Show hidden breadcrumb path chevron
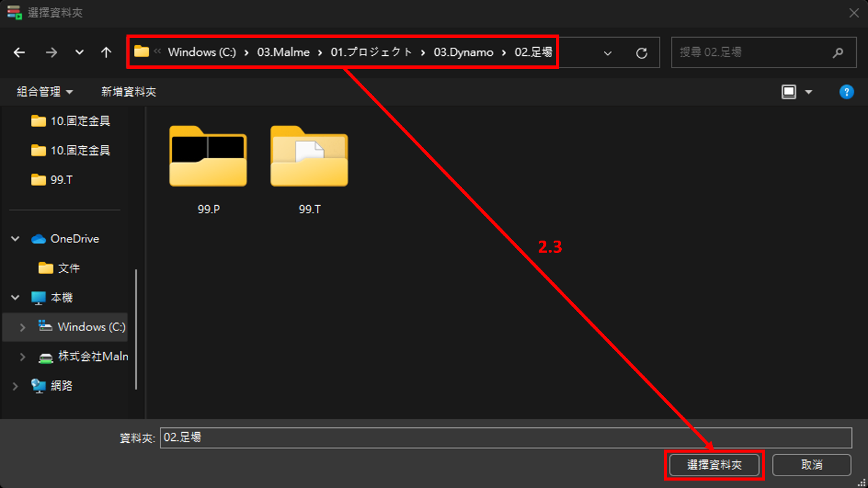 point(157,52)
